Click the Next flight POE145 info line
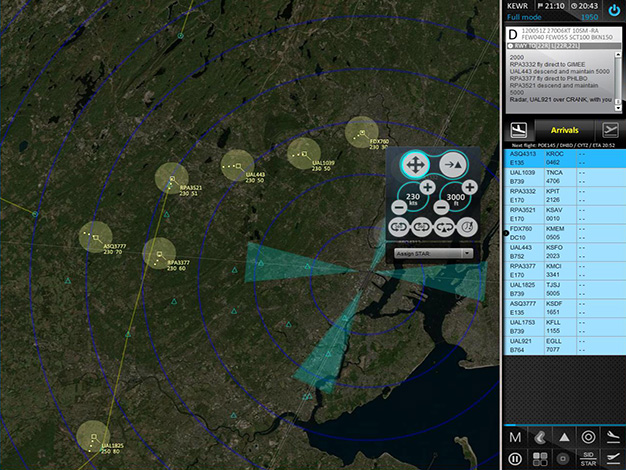The height and width of the screenshot is (470, 626). [x=563, y=145]
